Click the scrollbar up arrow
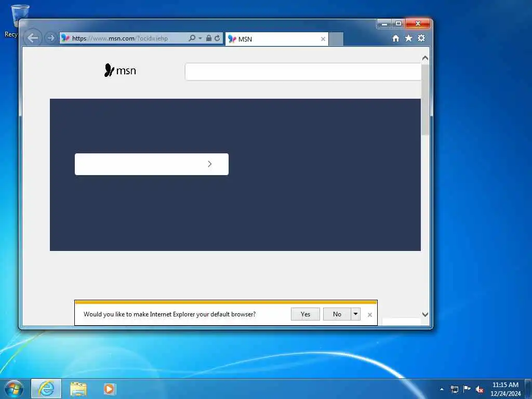This screenshot has width=532, height=399. pyautogui.click(x=425, y=58)
